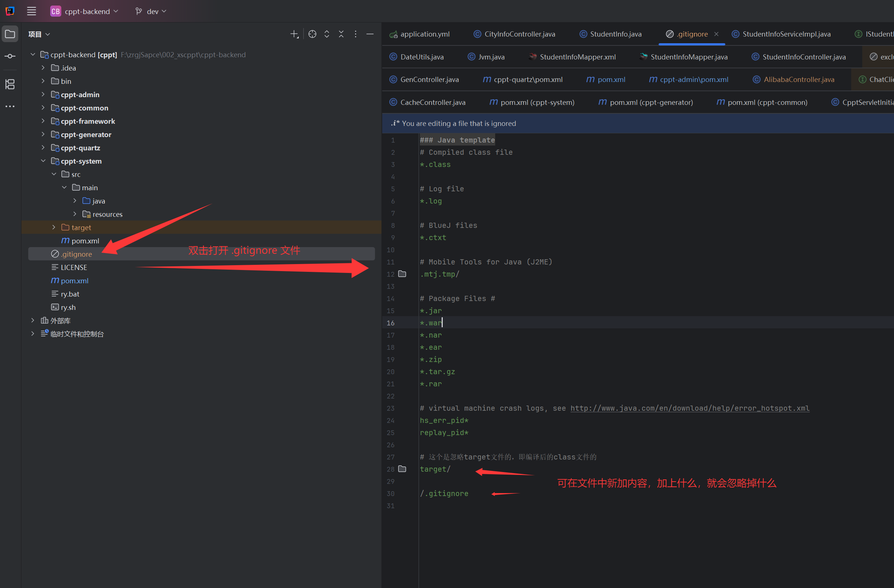The width and height of the screenshot is (894, 588).
Task: Collapse the cppt-system folder
Action: [44, 161]
